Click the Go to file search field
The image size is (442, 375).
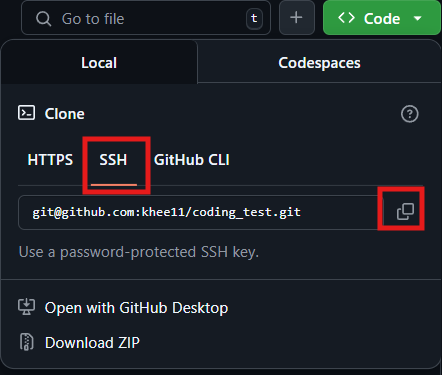pyautogui.click(x=146, y=18)
